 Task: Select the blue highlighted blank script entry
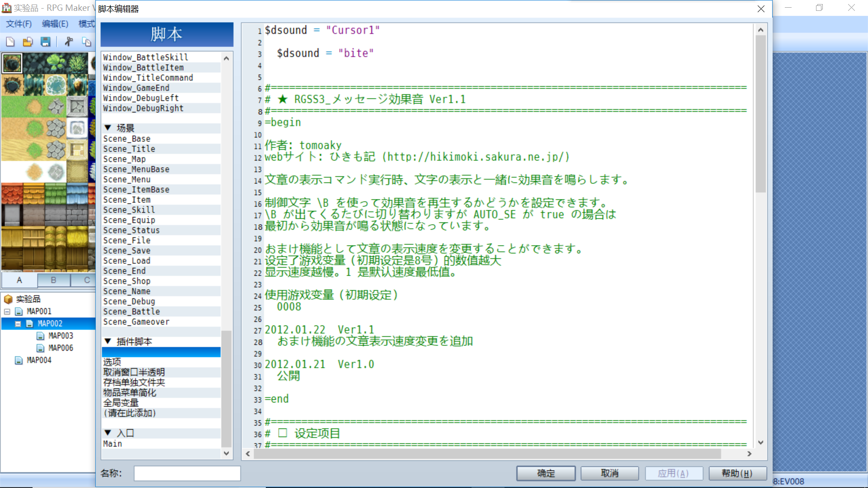click(x=161, y=352)
